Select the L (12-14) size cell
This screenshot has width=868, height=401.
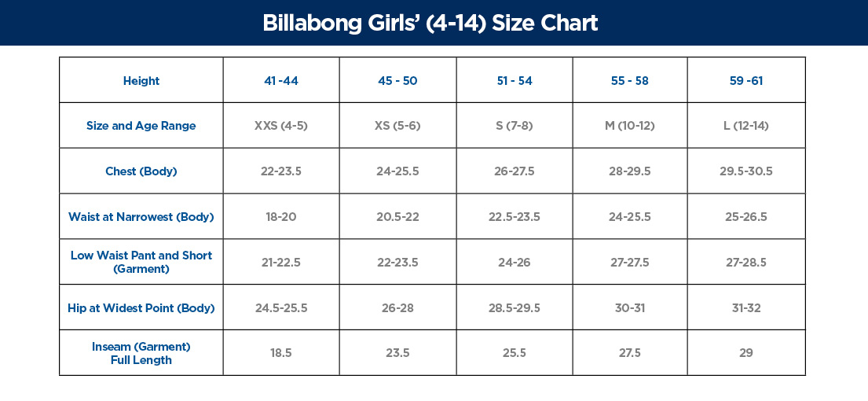746,126
